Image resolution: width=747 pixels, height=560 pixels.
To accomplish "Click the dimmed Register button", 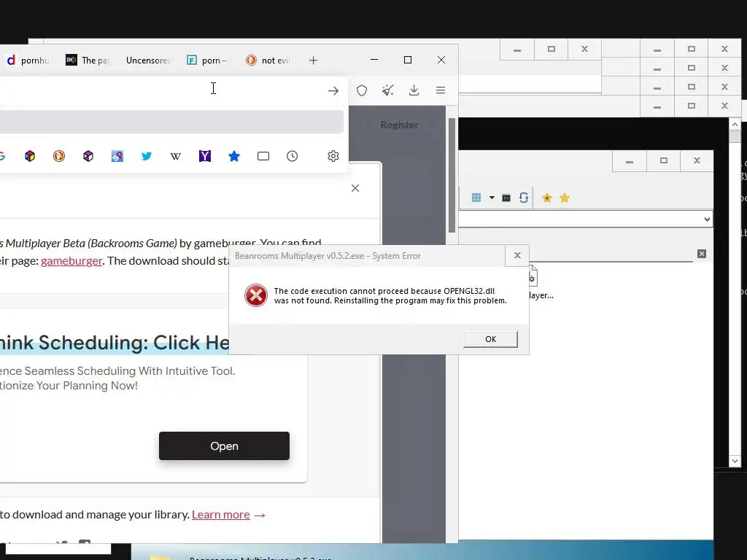I will pyautogui.click(x=399, y=125).
